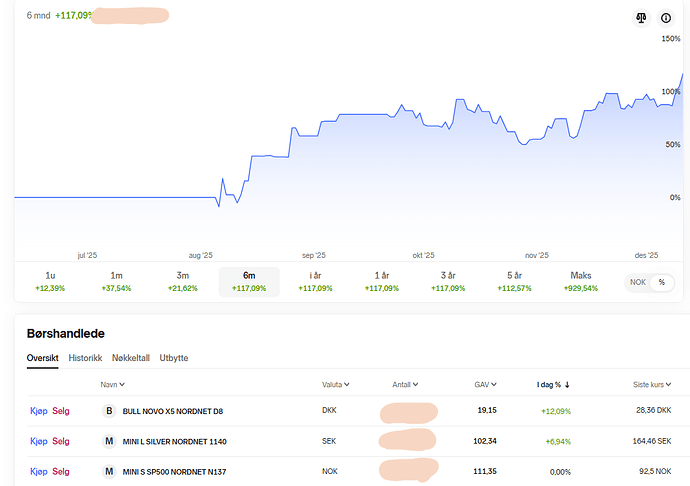
Task: Click Selg for MINI L SILVER
Action: pos(61,441)
